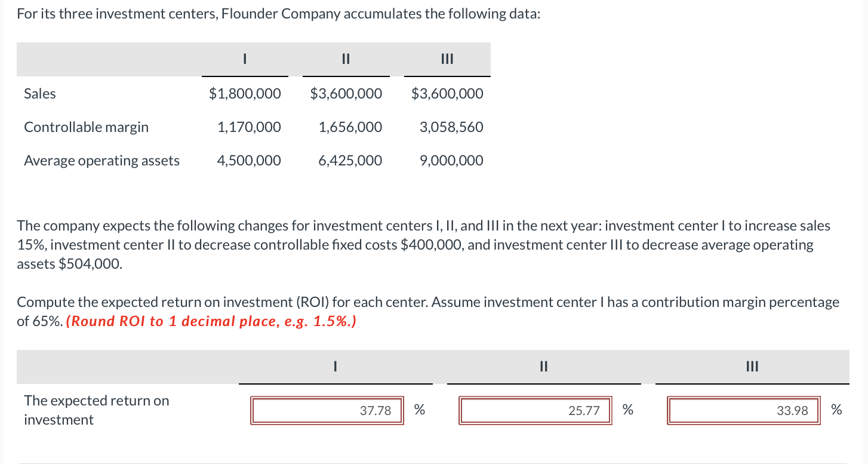Screen dimensions: 868x464
Task: Click the expected return on investment label
Action: (x=97, y=410)
